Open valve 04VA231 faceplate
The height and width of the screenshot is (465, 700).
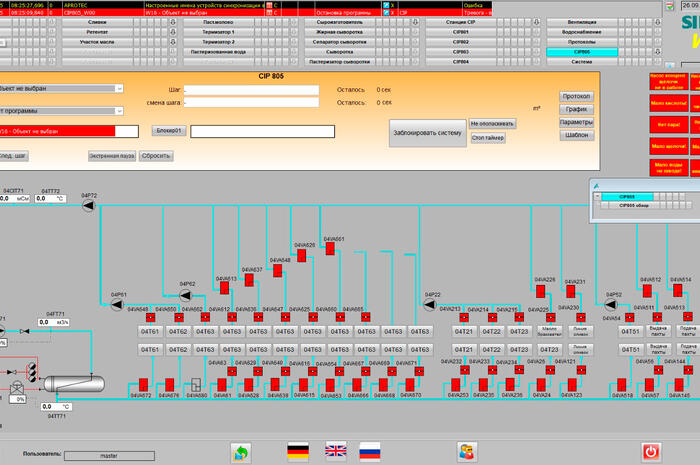click(571, 291)
